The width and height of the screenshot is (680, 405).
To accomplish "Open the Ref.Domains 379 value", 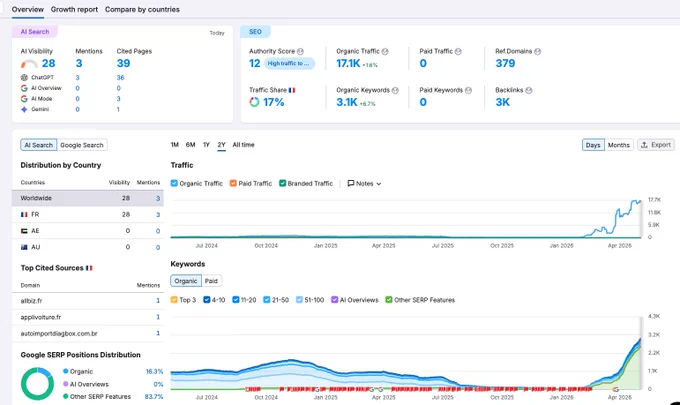I will 505,63.
